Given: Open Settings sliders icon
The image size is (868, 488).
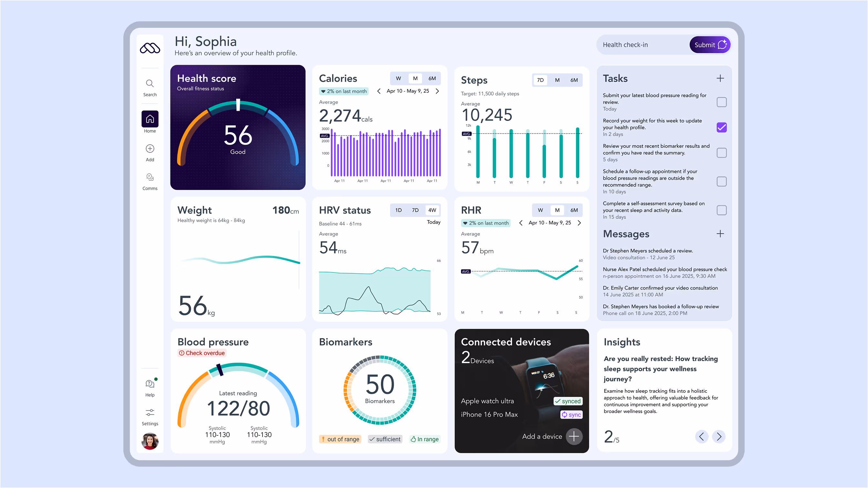Looking at the screenshot, I should [150, 412].
